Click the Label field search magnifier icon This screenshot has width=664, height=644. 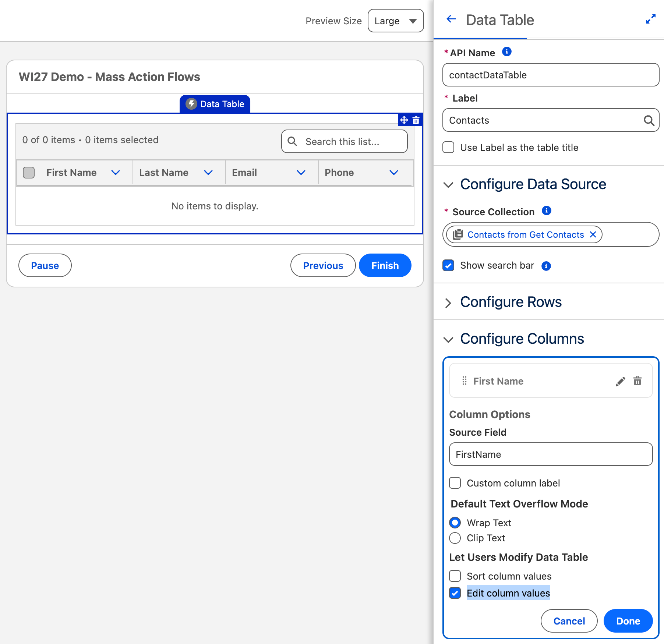(649, 120)
